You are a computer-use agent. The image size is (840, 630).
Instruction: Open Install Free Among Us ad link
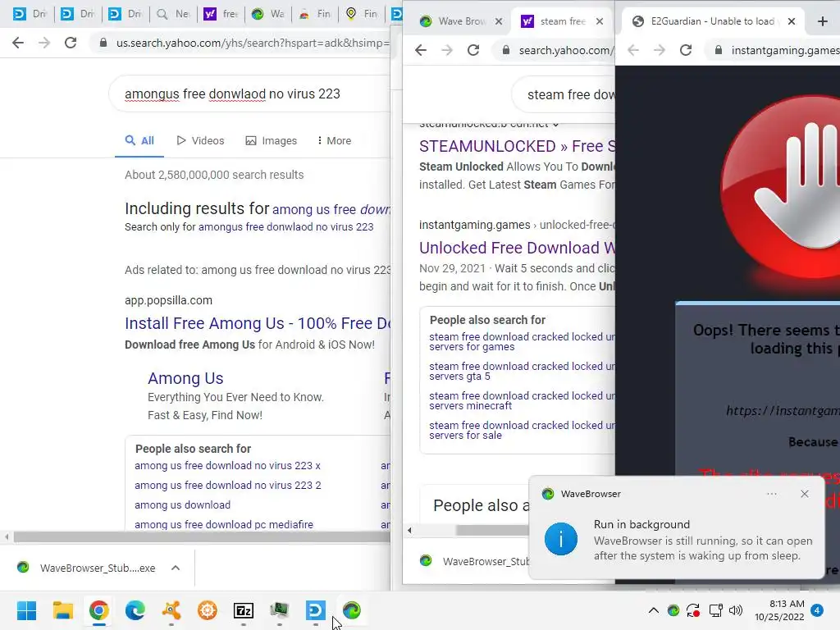(258, 323)
